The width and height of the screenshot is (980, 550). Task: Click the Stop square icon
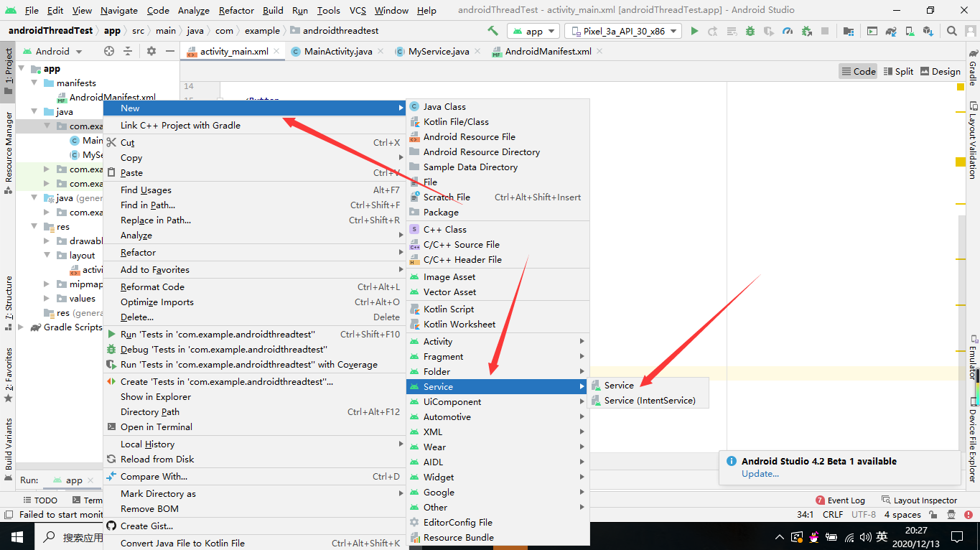point(825,31)
